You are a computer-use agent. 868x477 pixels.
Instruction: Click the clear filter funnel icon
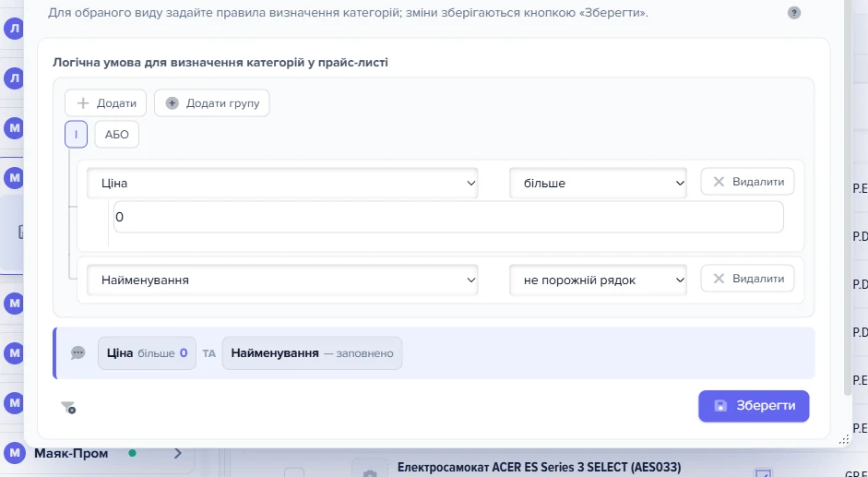coord(68,408)
